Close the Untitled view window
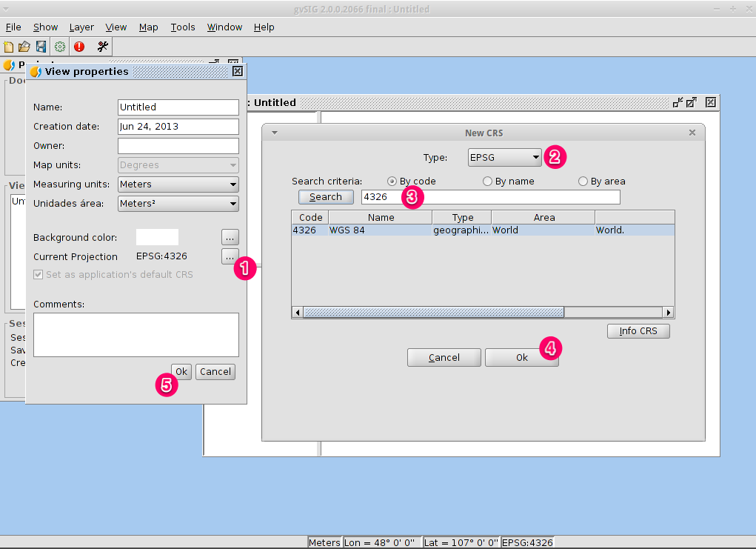756x549 pixels. 711,102
